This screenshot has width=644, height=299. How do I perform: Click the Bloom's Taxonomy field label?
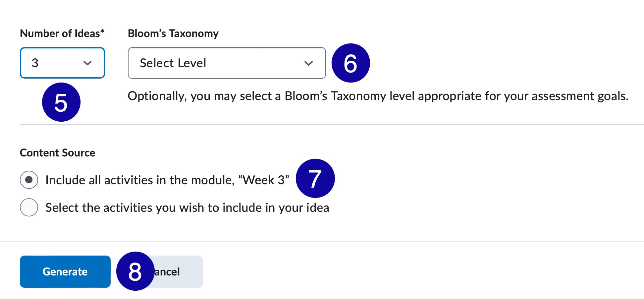173,33
